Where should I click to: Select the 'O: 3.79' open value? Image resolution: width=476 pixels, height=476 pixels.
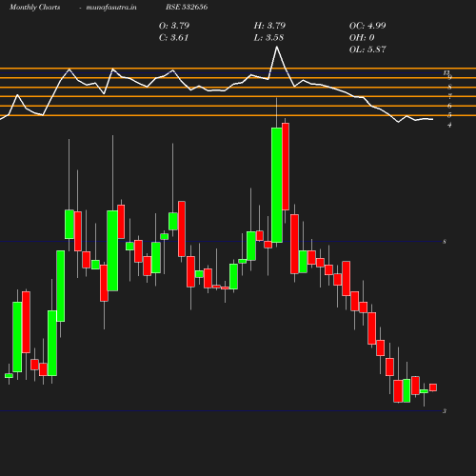(174, 26)
